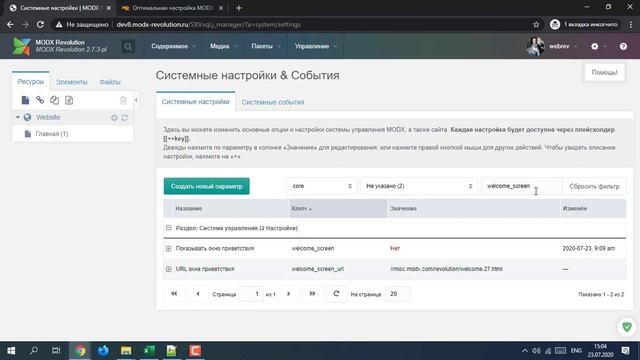Open File Explorer from the taskbar

click(x=126, y=351)
